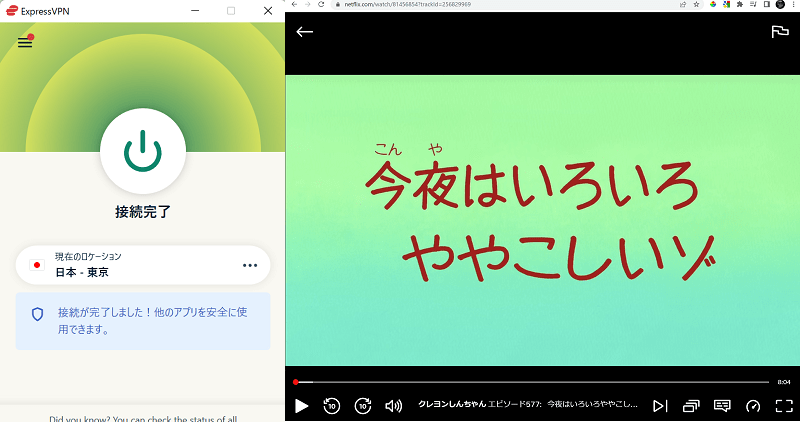This screenshot has height=422, width=800.
Task: Open the ExpressVPN hamburger menu
Action: pyautogui.click(x=25, y=42)
